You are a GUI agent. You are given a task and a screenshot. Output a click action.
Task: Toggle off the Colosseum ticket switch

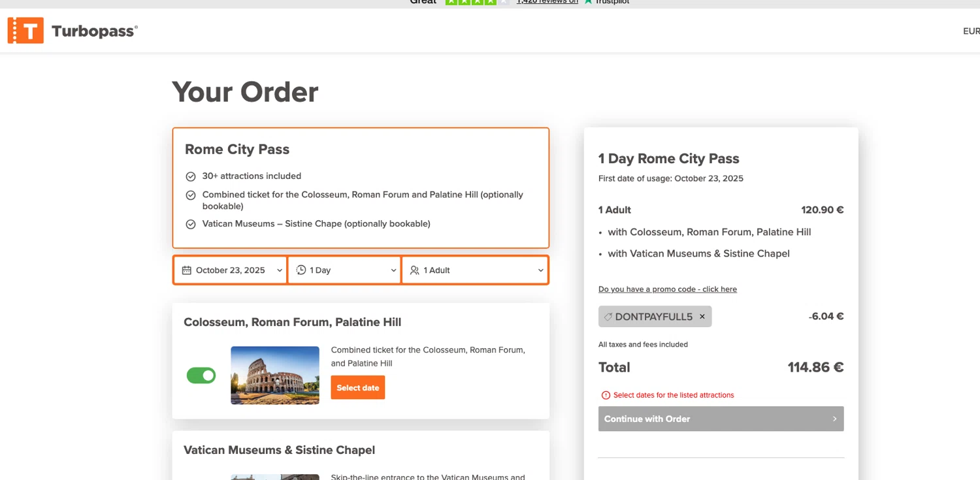(201, 376)
